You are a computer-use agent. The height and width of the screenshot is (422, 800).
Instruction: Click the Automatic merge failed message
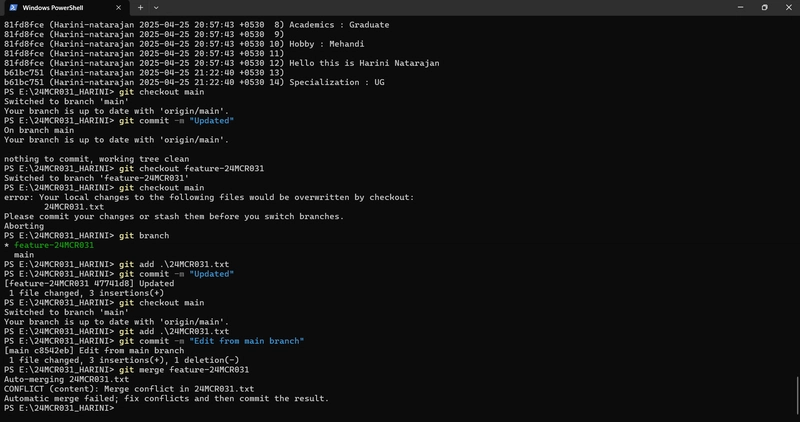click(166, 399)
